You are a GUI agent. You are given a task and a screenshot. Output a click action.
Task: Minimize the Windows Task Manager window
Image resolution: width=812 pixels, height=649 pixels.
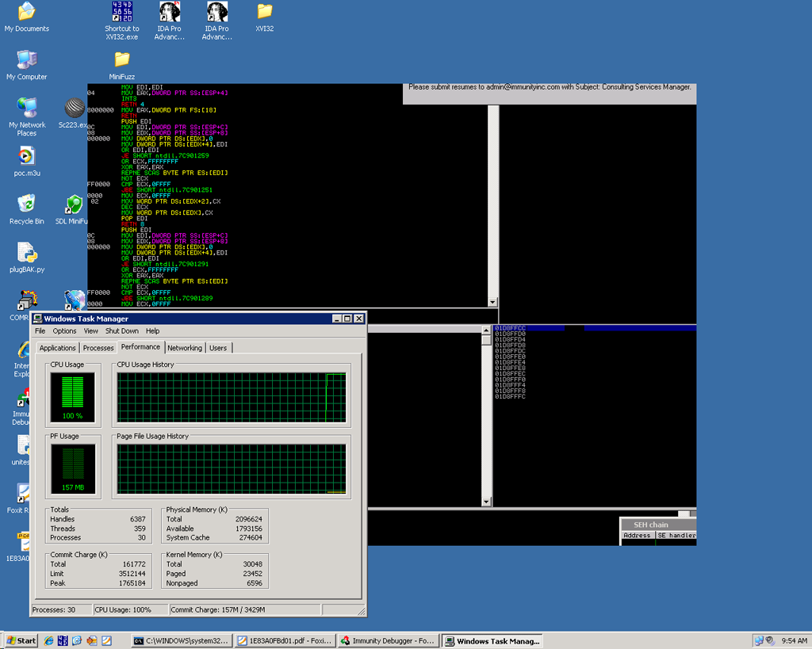pyautogui.click(x=337, y=319)
